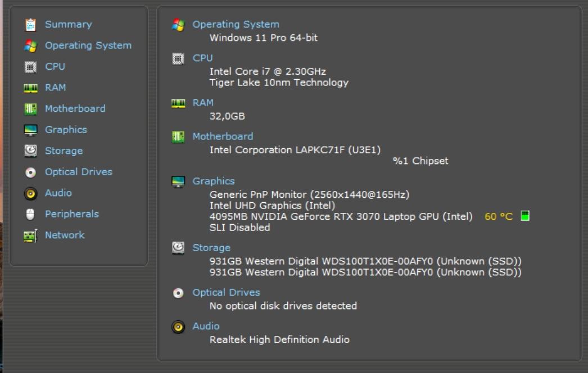Click the Optical Drives disc icon in summary
The height and width of the screenshot is (373, 588).
coord(178,293)
